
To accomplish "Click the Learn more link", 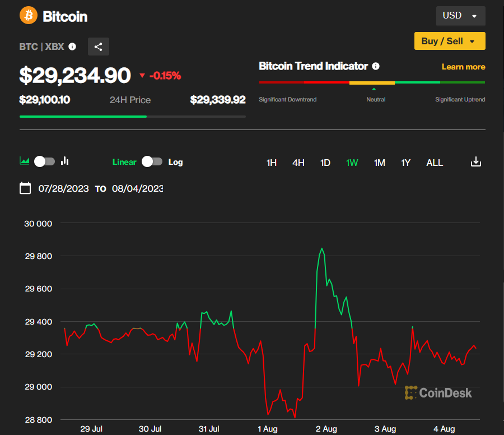I will [x=463, y=67].
